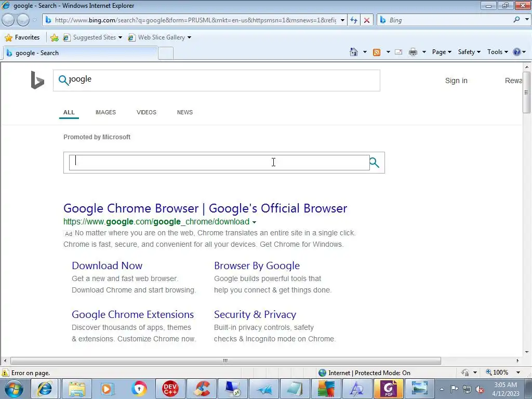Click the Download Now link
Image resolution: width=532 pixels, height=399 pixels.
pos(107,265)
